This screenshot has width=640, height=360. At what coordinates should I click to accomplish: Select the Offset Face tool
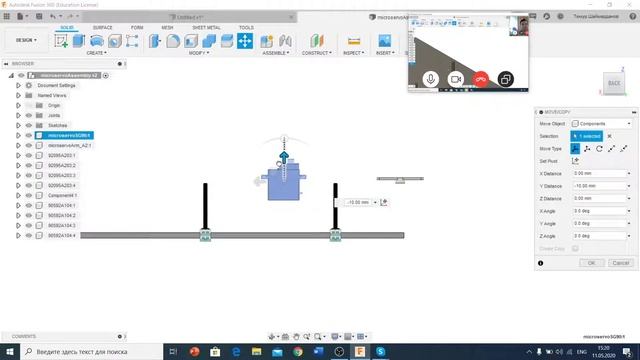227,41
